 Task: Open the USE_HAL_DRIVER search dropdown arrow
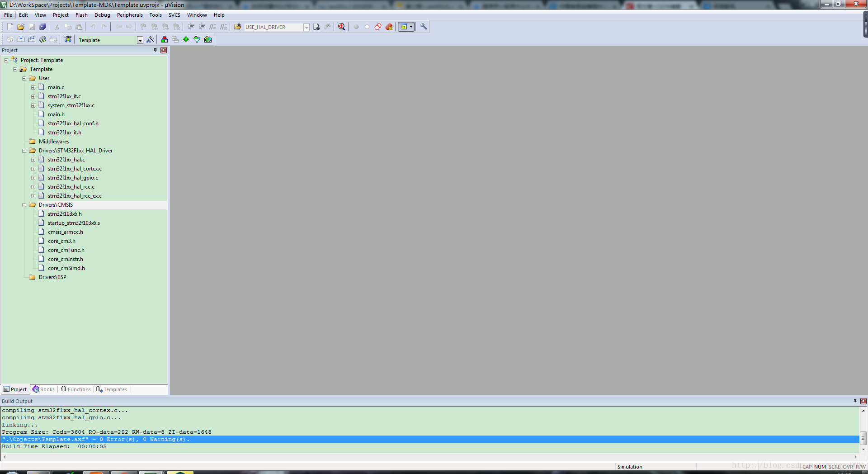pyautogui.click(x=307, y=27)
